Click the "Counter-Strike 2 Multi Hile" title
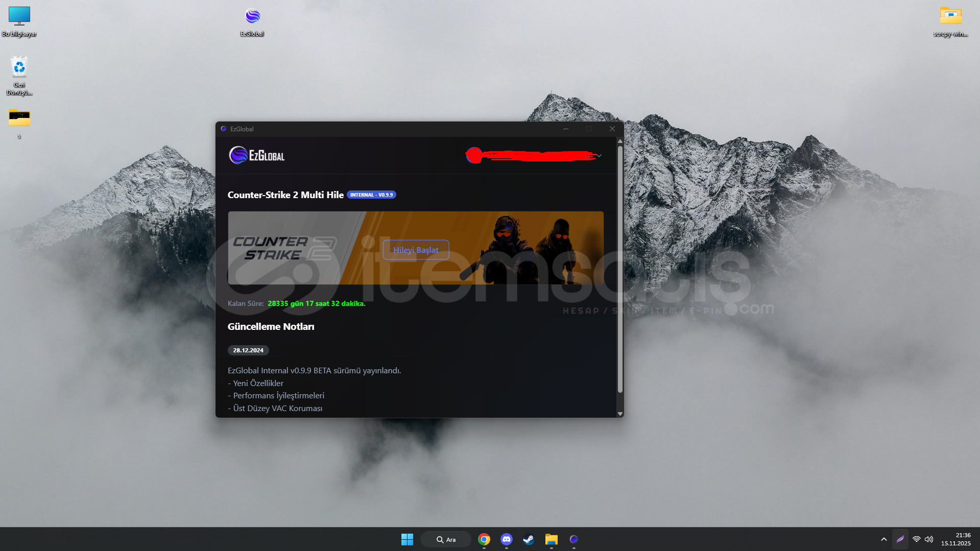 click(285, 195)
